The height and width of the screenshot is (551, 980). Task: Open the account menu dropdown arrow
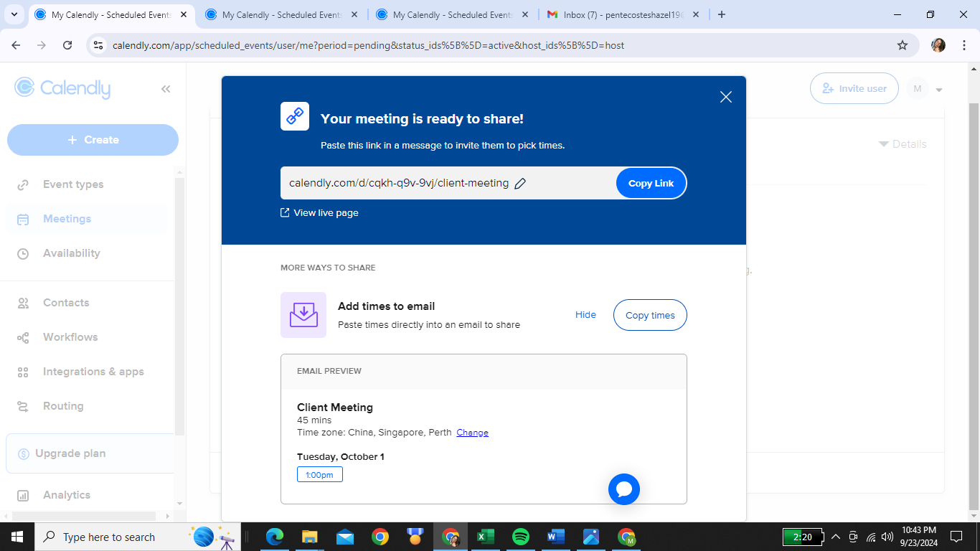[x=939, y=90]
